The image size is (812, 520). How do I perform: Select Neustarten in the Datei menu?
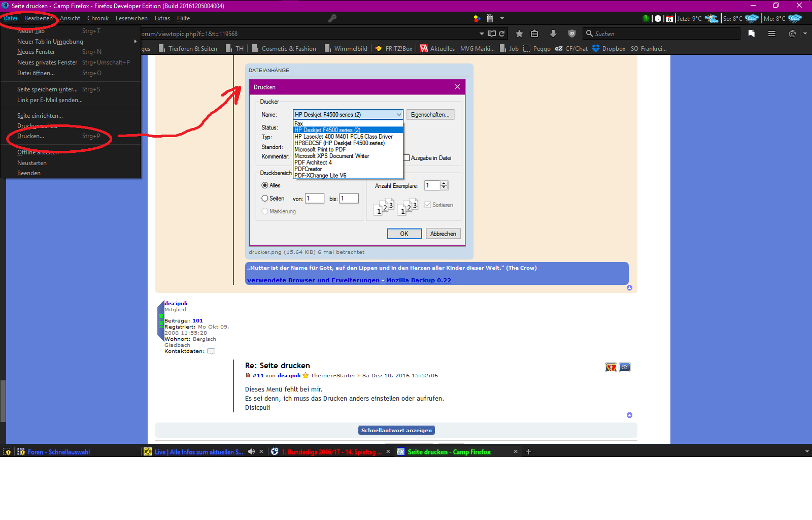(x=71, y=163)
